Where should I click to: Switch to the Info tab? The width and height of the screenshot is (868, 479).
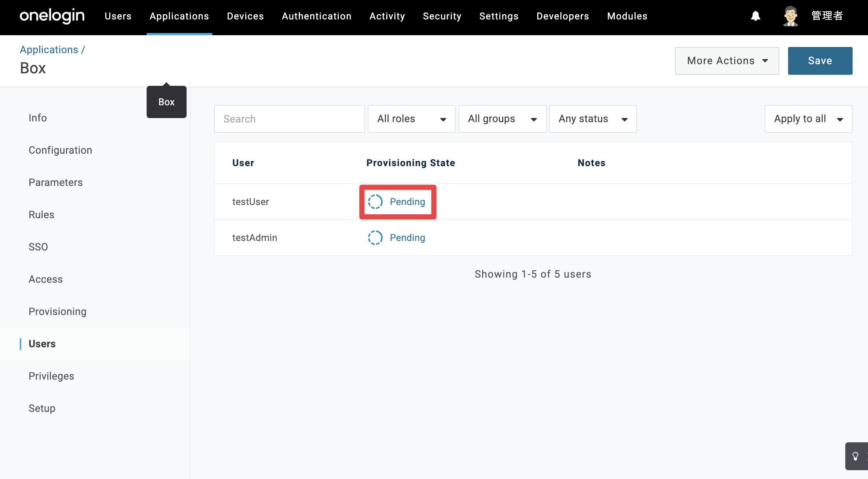(x=38, y=118)
